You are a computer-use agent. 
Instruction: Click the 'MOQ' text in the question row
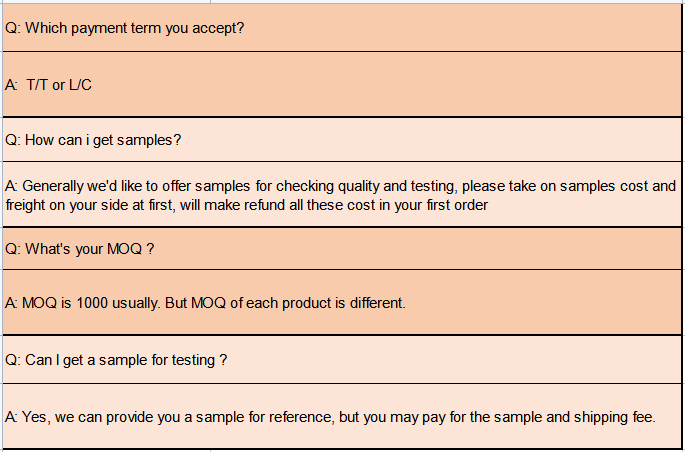pos(125,249)
